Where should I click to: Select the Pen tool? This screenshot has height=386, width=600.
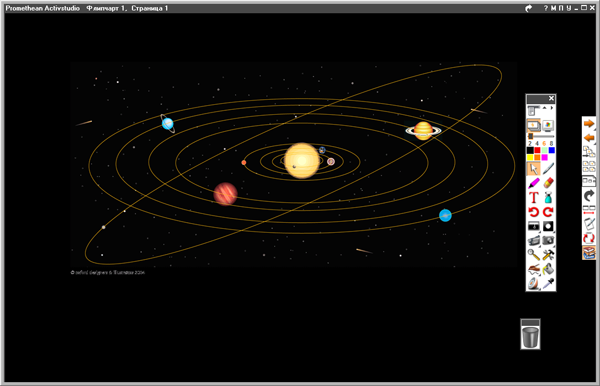coord(548,169)
